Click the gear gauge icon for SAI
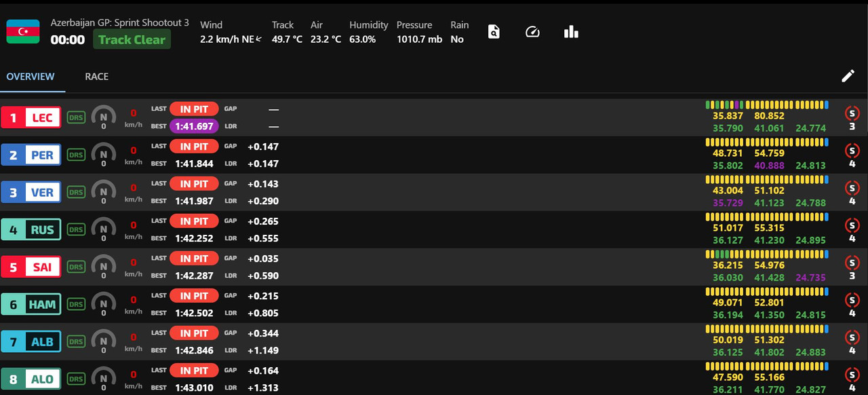The width and height of the screenshot is (868, 395). [x=103, y=266]
